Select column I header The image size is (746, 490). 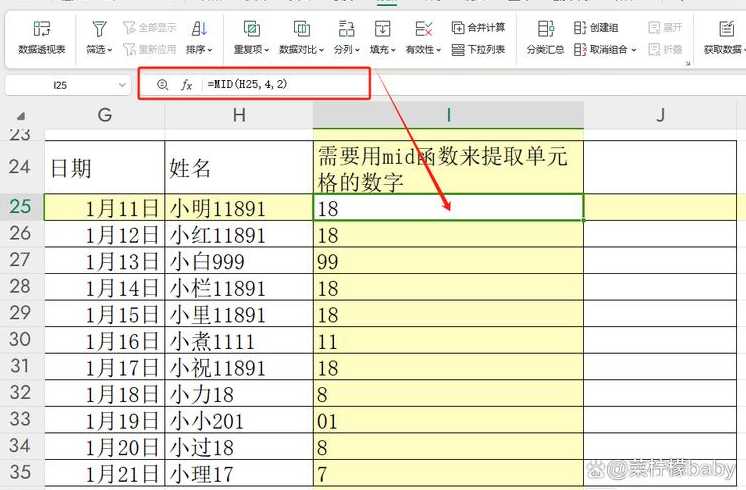click(x=448, y=115)
